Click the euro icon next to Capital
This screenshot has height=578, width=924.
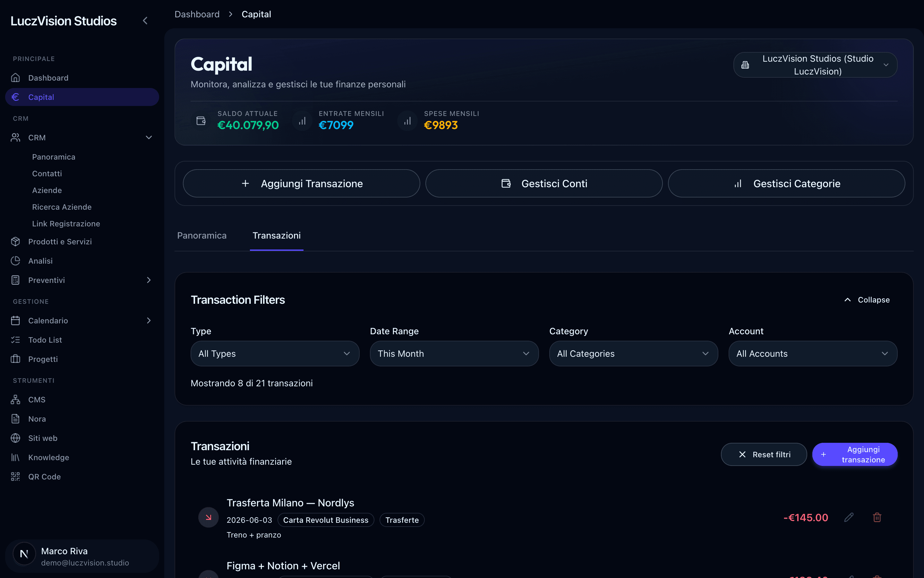point(15,97)
